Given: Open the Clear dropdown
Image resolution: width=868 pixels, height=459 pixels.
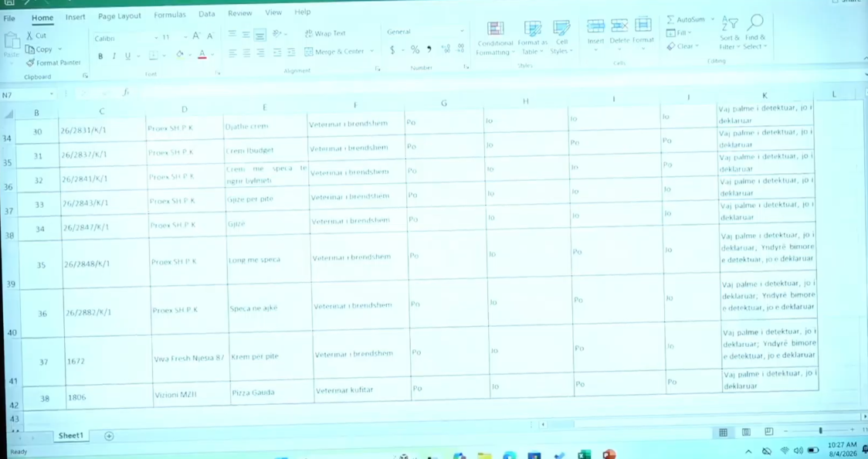Looking at the screenshot, I should 683,46.
